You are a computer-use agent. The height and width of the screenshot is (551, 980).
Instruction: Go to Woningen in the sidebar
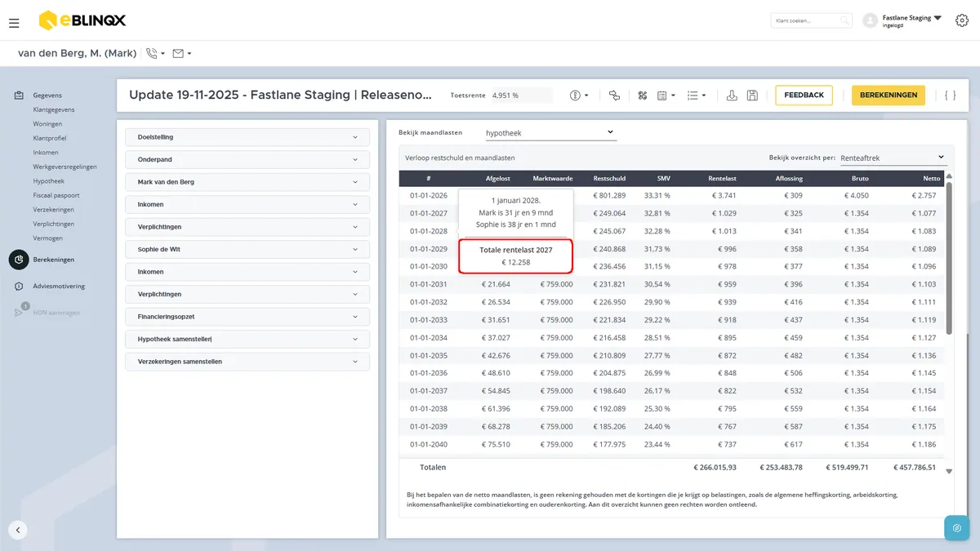click(47, 124)
